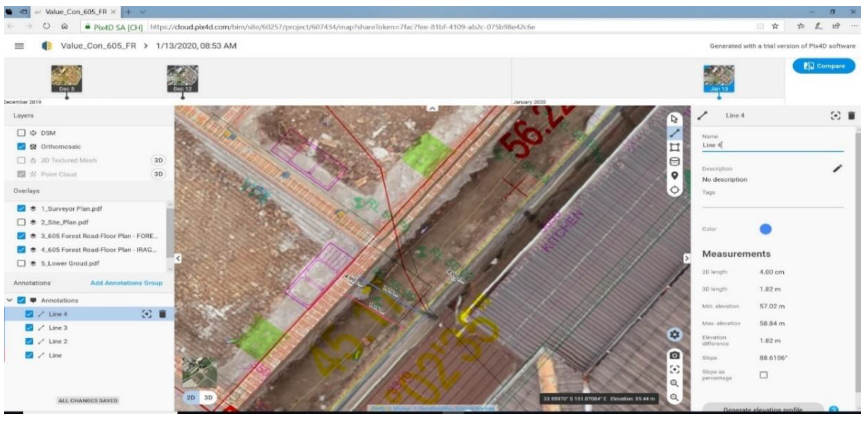Screen dimensions: 868x422
Task: Click Add Annotations Group link
Action: coord(126,283)
